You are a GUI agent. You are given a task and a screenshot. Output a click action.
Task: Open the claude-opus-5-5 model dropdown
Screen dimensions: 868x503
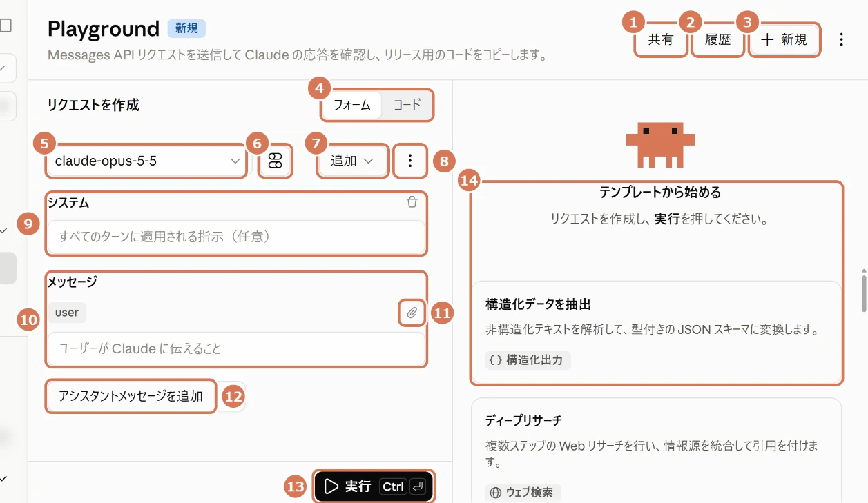[x=146, y=161]
